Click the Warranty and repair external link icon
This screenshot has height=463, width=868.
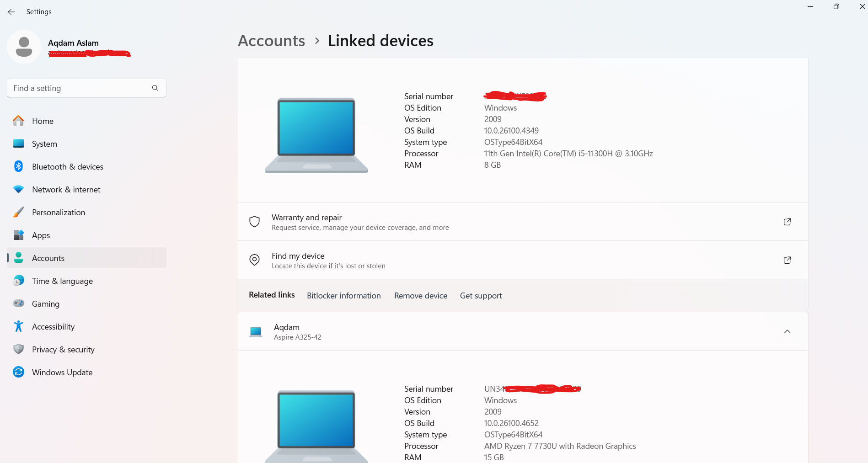[x=787, y=221]
